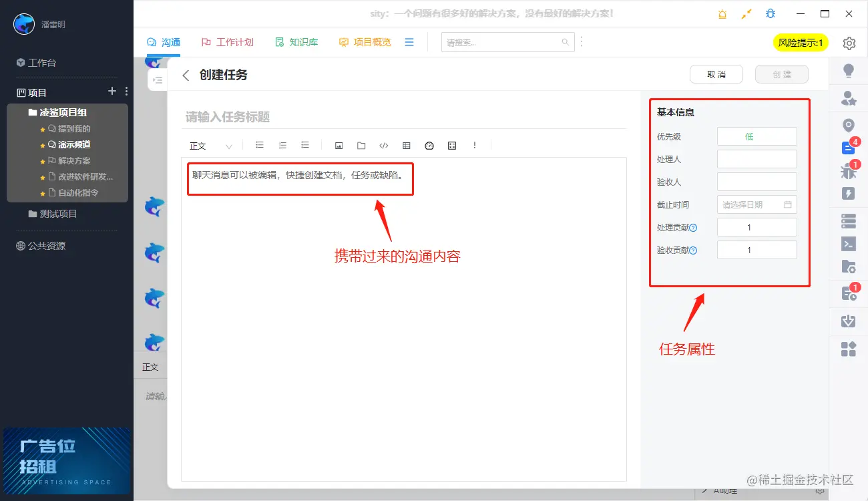Show help for 验收贡献 question icon
The image size is (868, 501).
click(693, 251)
